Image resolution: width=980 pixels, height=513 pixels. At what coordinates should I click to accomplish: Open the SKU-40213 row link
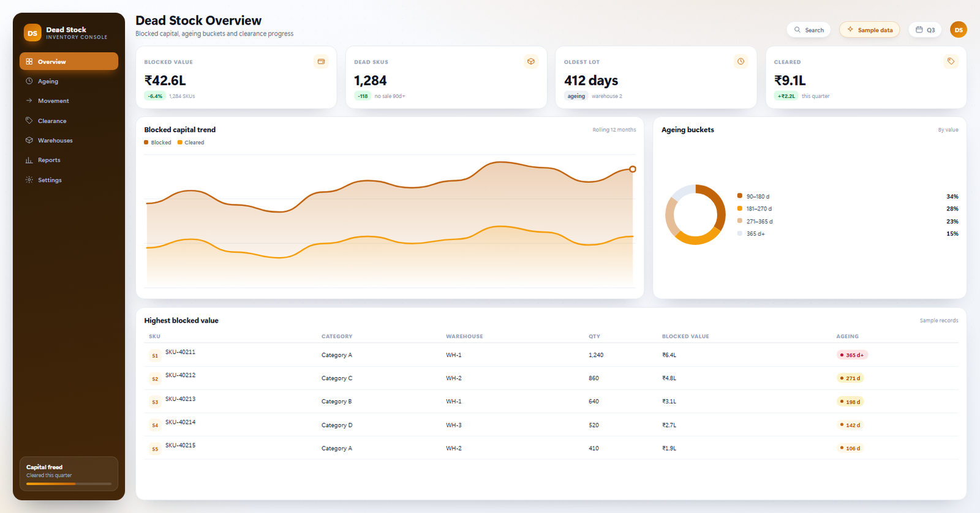pyautogui.click(x=180, y=399)
